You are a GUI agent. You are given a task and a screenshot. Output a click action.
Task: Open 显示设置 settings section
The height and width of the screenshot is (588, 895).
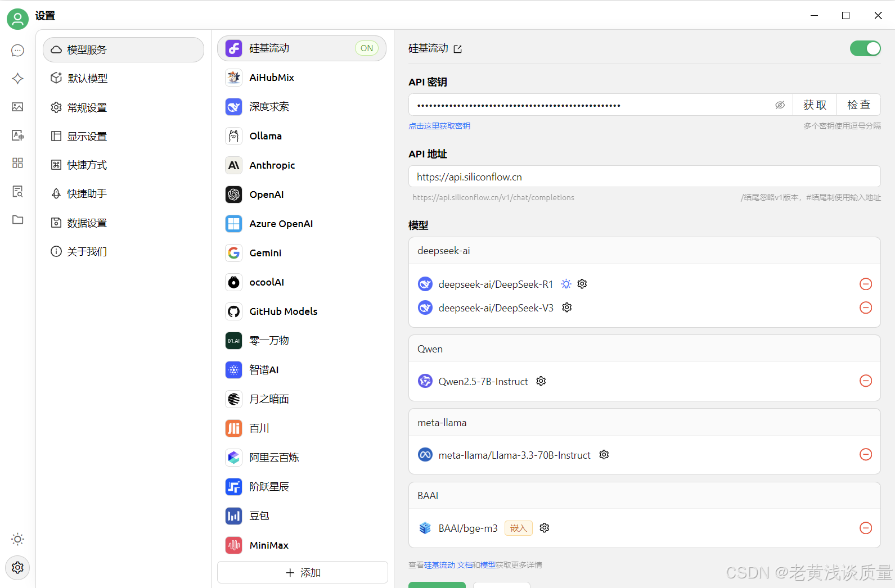point(123,136)
